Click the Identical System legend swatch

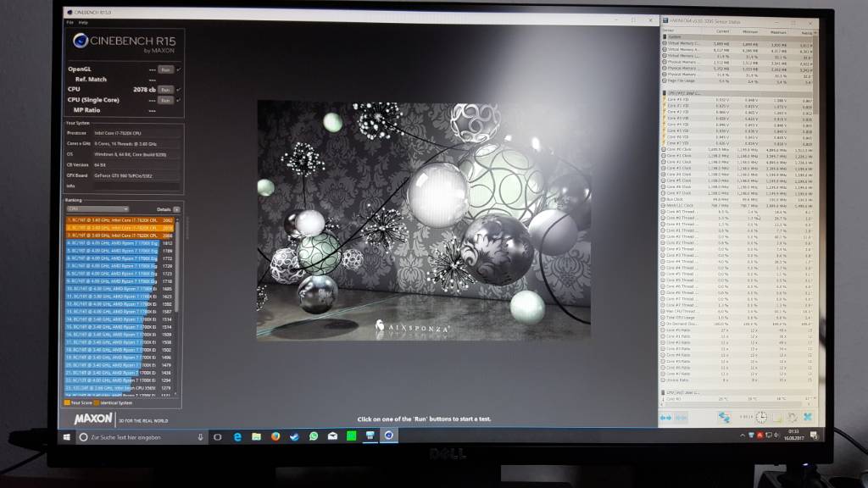tap(97, 402)
